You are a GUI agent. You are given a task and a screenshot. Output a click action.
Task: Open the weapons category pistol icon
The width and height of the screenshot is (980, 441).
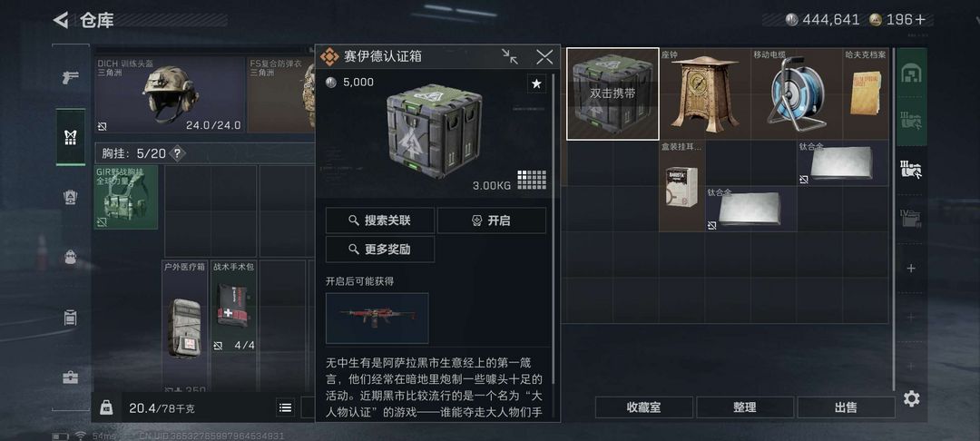71,78
